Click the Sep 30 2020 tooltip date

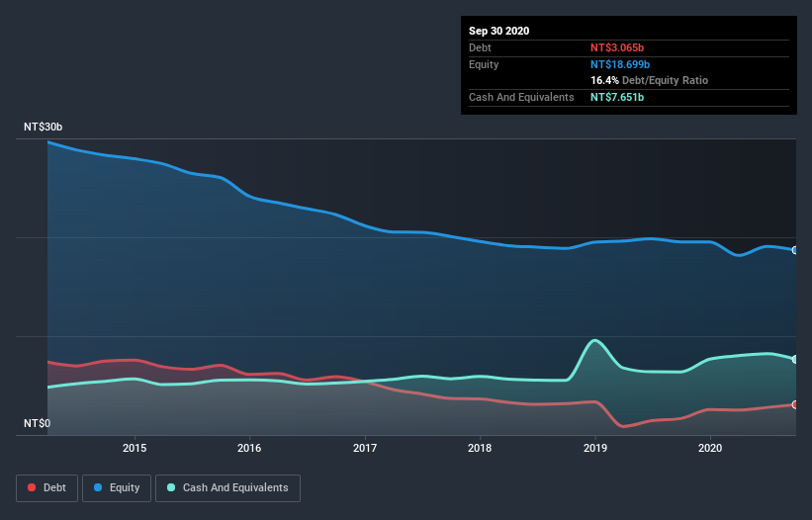pyautogui.click(x=499, y=31)
